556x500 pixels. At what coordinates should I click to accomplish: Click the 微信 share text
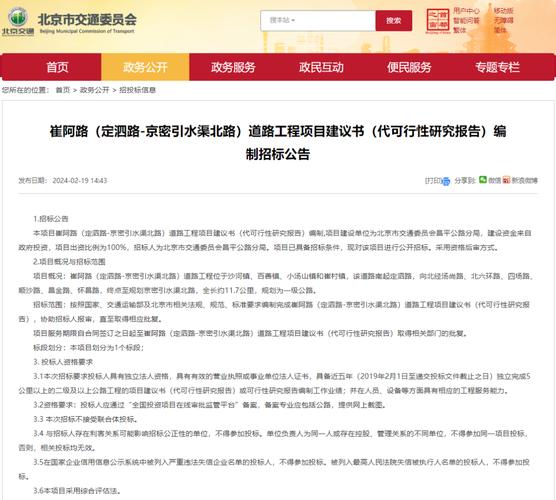tap(494, 180)
